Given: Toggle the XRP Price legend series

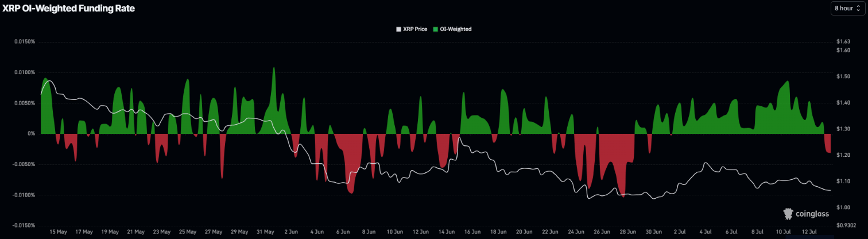Looking at the screenshot, I should (x=412, y=29).
